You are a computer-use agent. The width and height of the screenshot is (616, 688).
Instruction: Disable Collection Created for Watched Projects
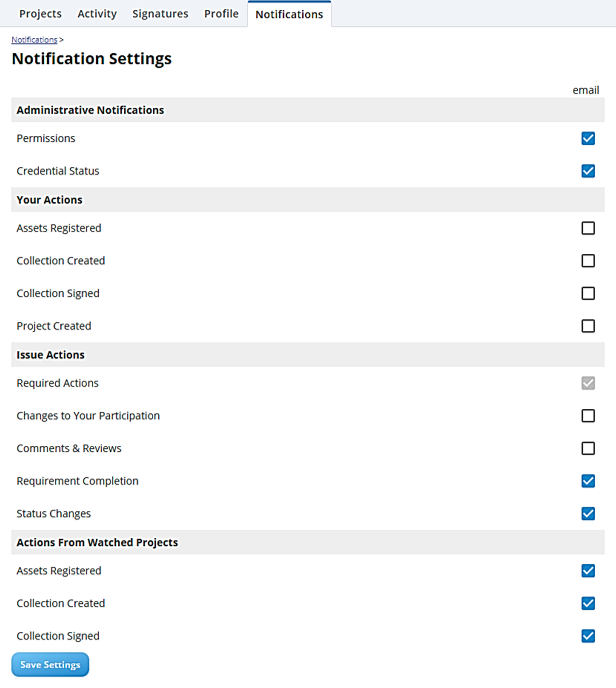pos(588,603)
